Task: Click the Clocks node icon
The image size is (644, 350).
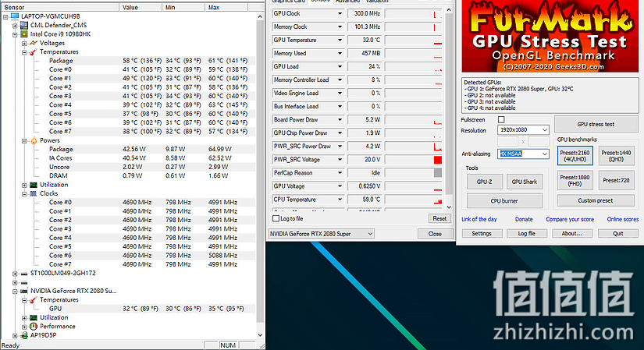Action: tap(34, 193)
